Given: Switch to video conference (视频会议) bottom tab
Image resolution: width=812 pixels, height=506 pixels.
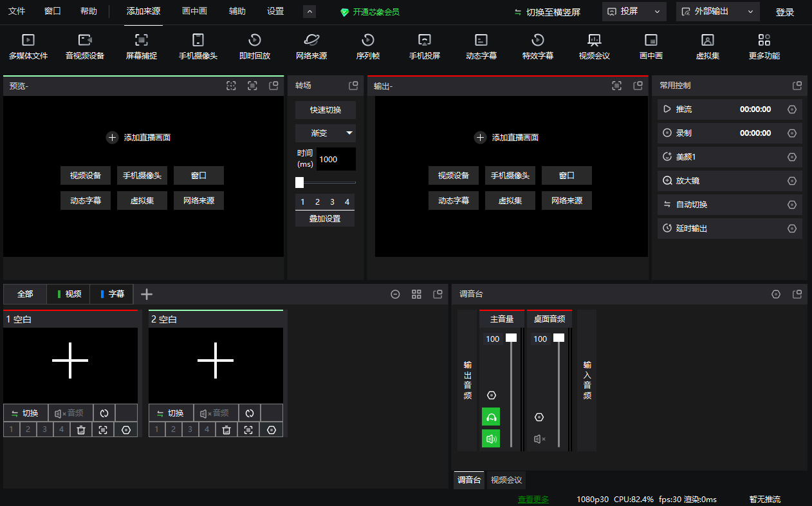Looking at the screenshot, I should (506, 480).
